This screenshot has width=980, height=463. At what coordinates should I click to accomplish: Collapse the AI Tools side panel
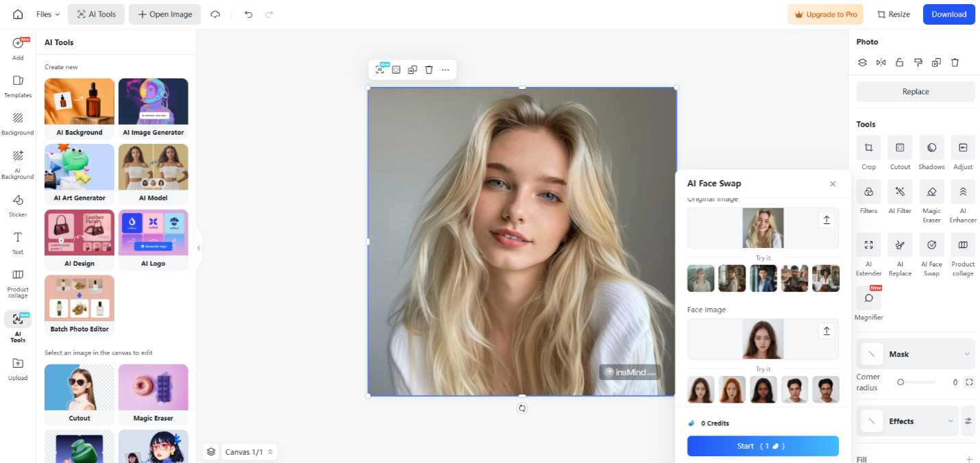[199, 248]
